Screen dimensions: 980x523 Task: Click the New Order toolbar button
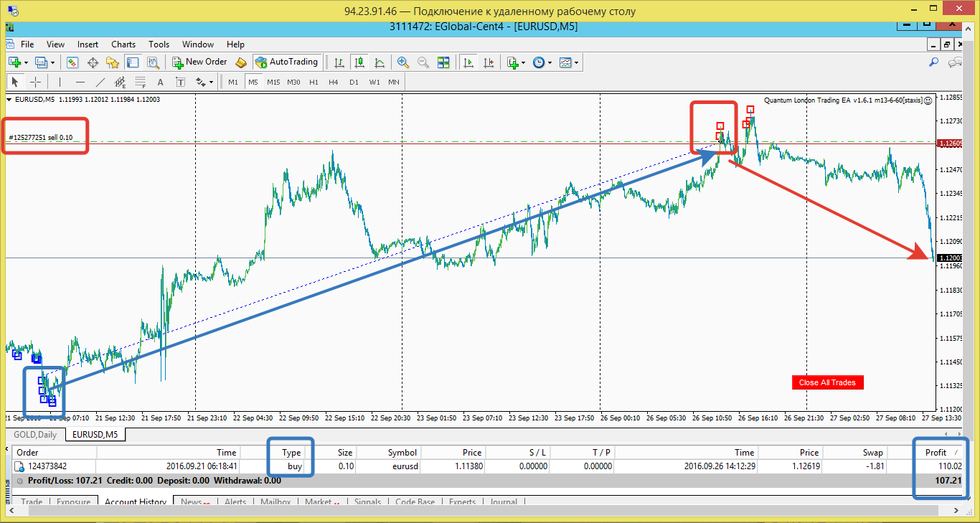(x=199, y=62)
